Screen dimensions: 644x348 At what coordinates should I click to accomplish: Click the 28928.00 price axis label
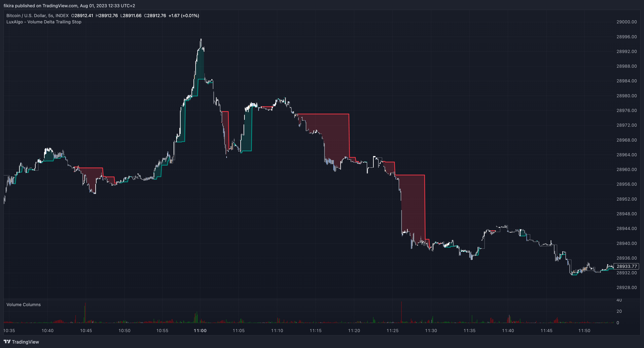[627, 287]
